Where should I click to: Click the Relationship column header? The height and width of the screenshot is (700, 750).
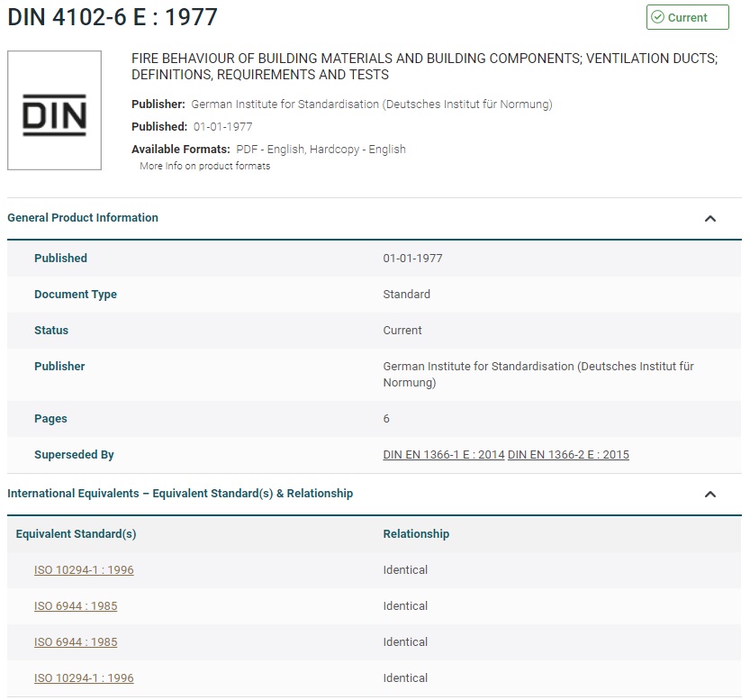[416, 534]
